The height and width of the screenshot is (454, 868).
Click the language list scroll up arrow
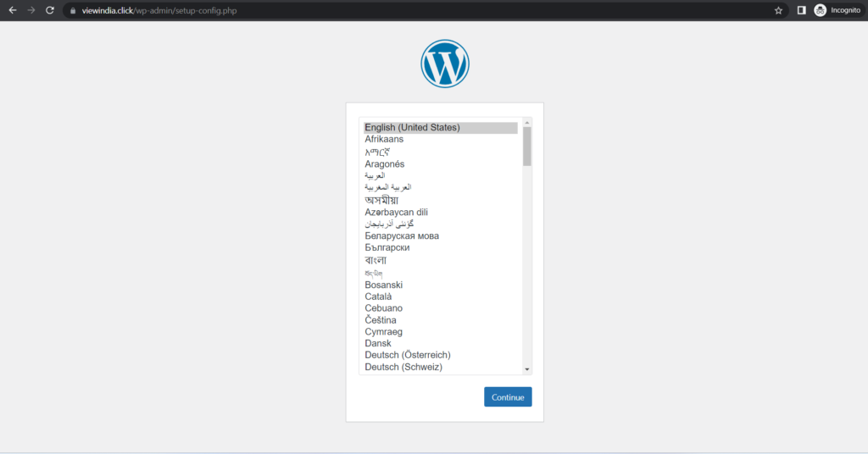pyautogui.click(x=527, y=123)
